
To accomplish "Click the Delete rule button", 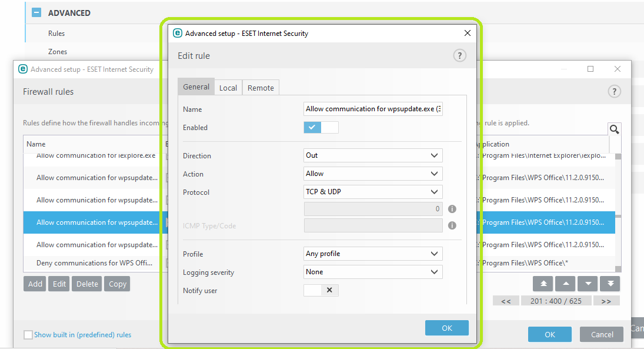I will [x=87, y=284].
